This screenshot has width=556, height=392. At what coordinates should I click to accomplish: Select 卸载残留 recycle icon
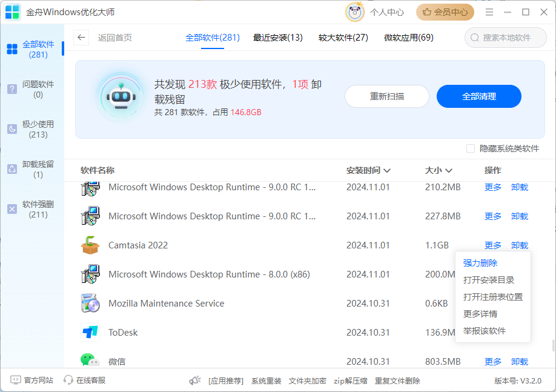(12, 169)
